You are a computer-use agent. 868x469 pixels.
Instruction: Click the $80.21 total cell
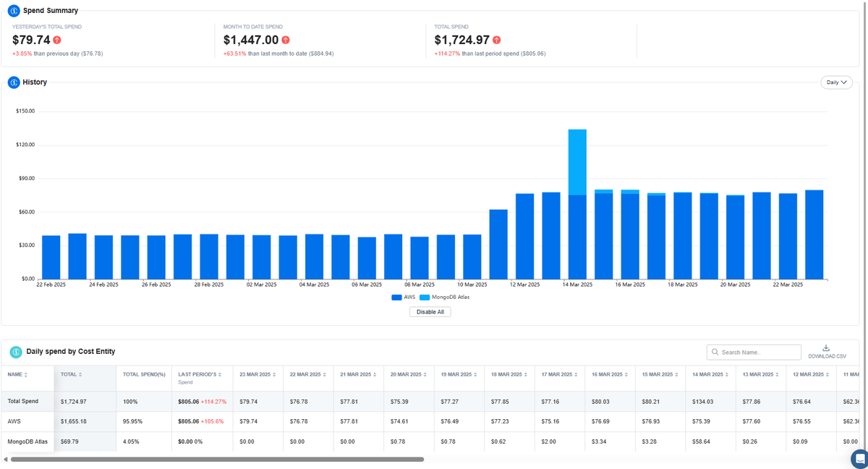coord(652,401)
